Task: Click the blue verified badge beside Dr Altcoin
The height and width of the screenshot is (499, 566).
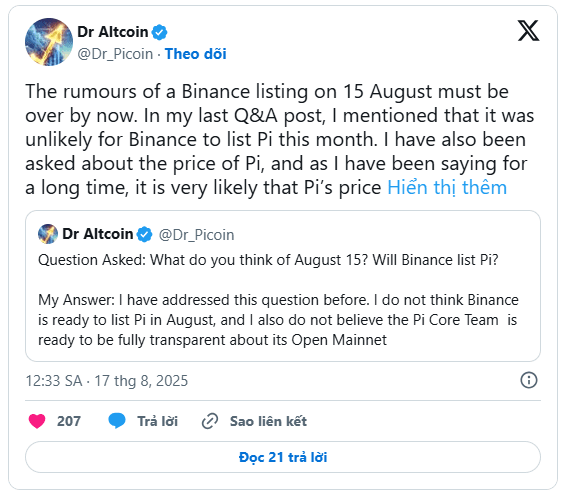Action: tap(159, 32)
